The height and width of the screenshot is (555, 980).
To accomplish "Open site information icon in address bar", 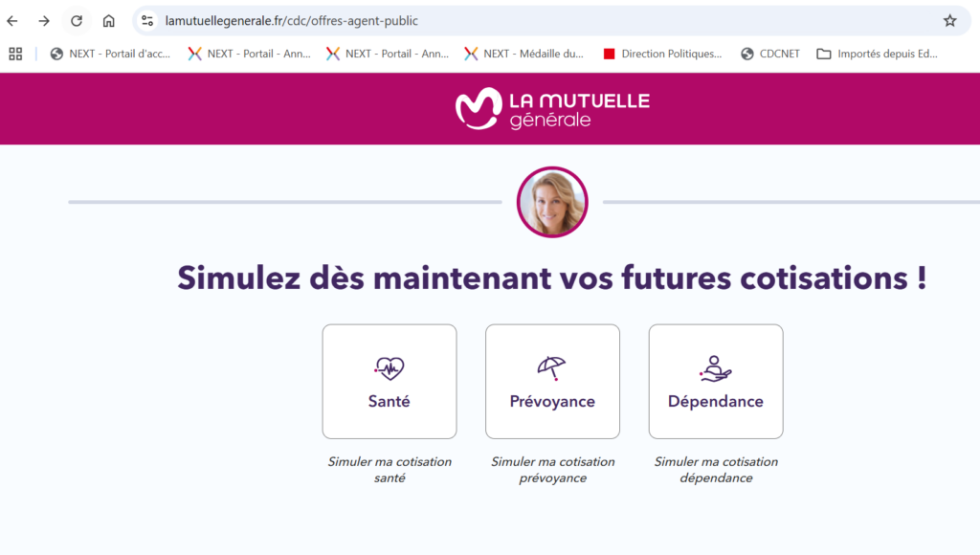I will (147, 21).
